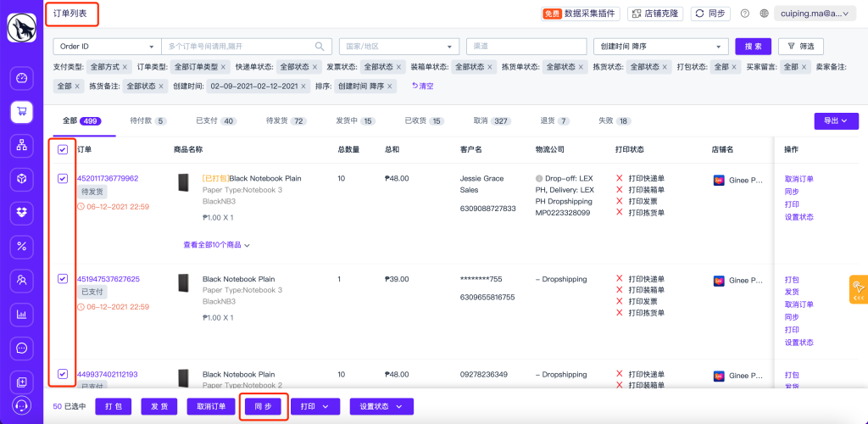Click the bottom 发货 button
This screenshot has width=868, height=424.
tap(159, 407)
